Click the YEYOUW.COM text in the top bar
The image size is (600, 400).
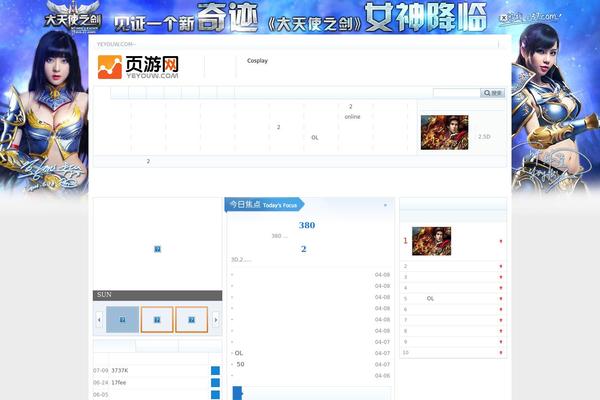116,44
